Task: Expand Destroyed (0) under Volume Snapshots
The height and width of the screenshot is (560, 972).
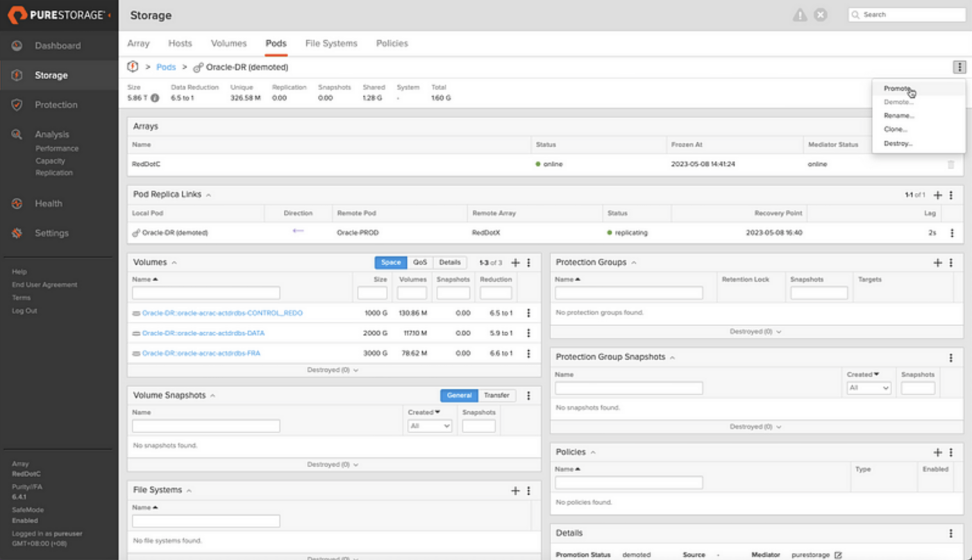Action: click(x=333, y=465)
